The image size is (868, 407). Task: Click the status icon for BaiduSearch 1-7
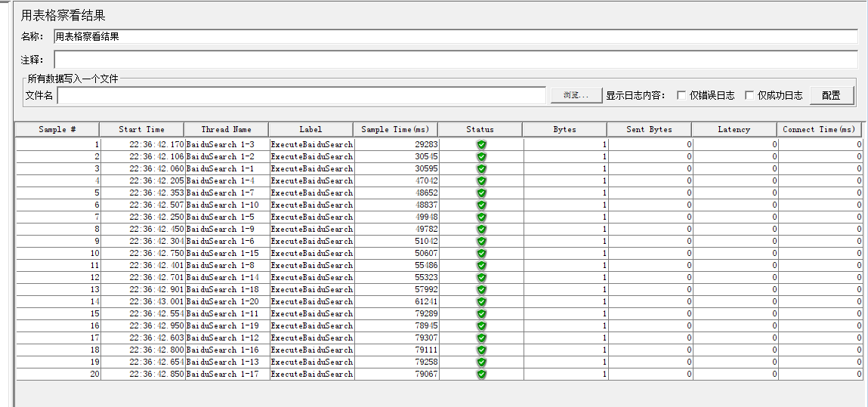point(482,193)
